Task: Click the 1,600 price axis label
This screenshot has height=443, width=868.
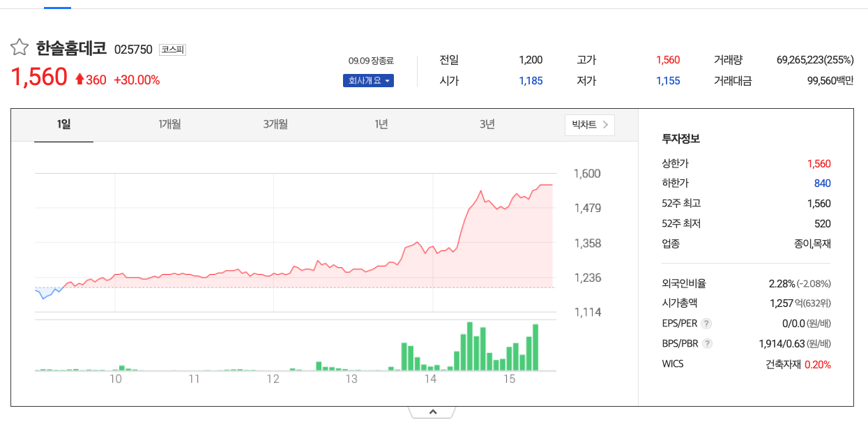Action: [587, 174]
